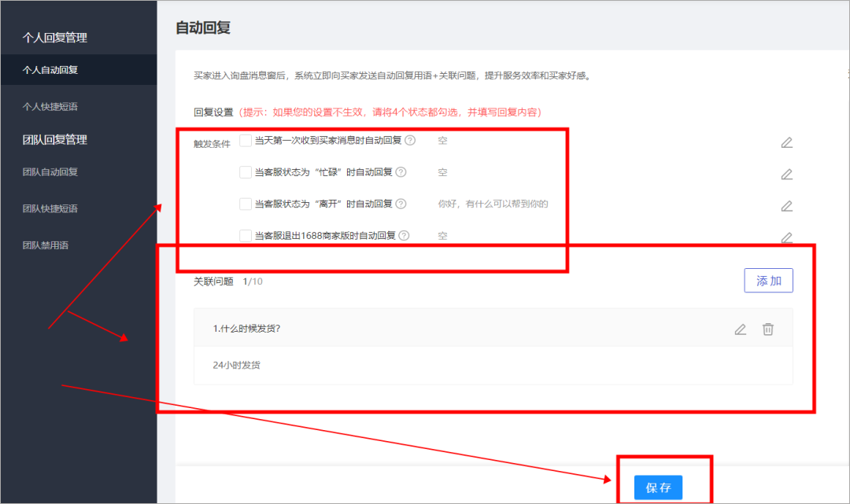The height and width of the screenshot is (504, 850).
Task: Open help icon for 退出1688商家版 auto-reply
Action: [x=404, y=236]
